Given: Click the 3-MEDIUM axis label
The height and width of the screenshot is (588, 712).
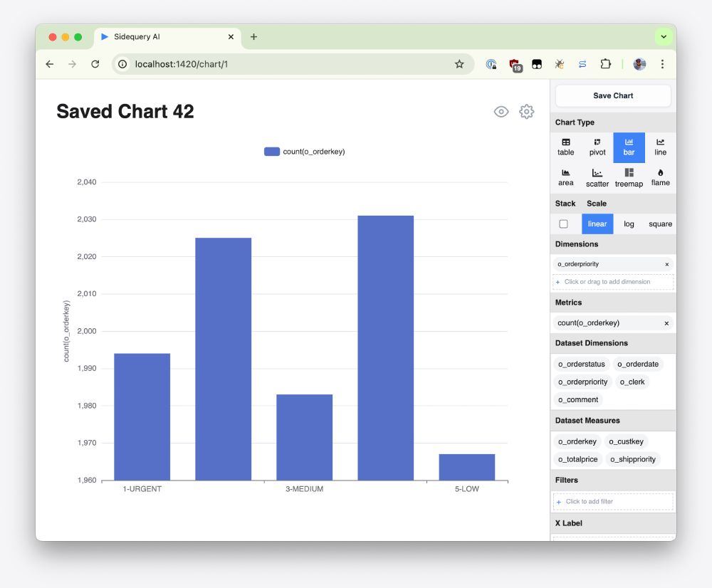Looking at the screenshot, I should pyautogui.click(x=304, y=489).
